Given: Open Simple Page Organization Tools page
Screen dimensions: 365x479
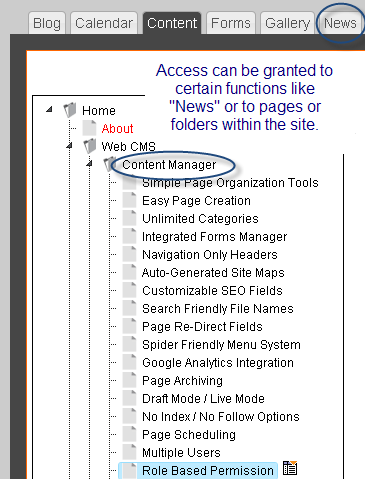Looking at the screenshot, I should (230, 182).
